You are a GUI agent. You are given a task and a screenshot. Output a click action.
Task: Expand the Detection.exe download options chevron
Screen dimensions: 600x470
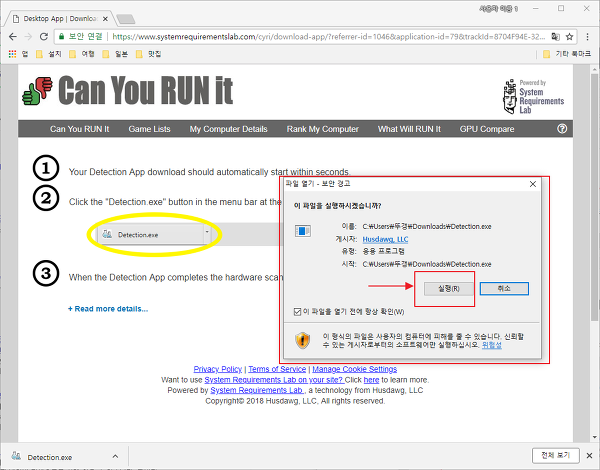pos(115,456)
